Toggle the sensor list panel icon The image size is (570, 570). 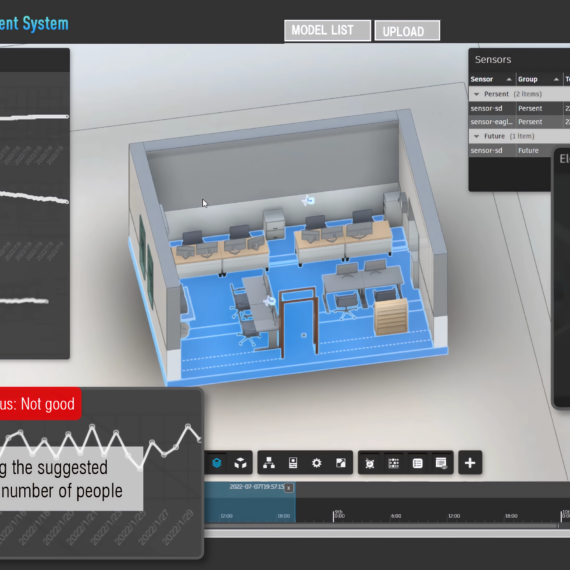point(417,463)
